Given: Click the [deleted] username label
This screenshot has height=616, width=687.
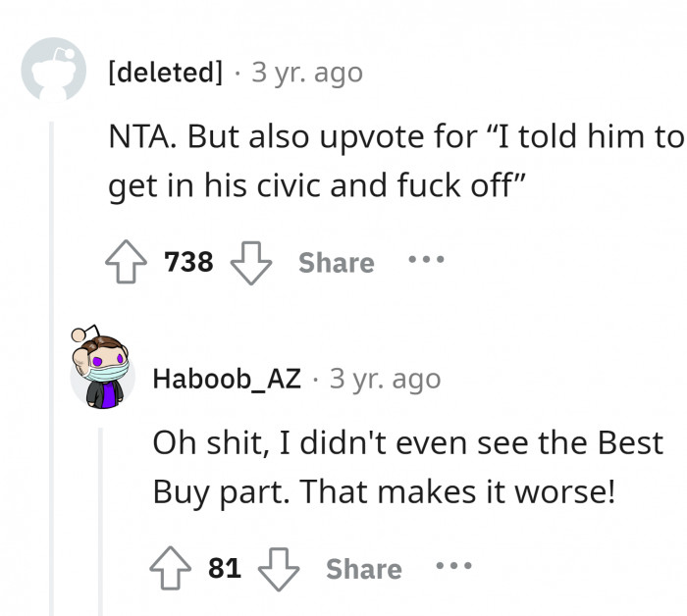Looking at the screenshot, I should click(166, 73).
